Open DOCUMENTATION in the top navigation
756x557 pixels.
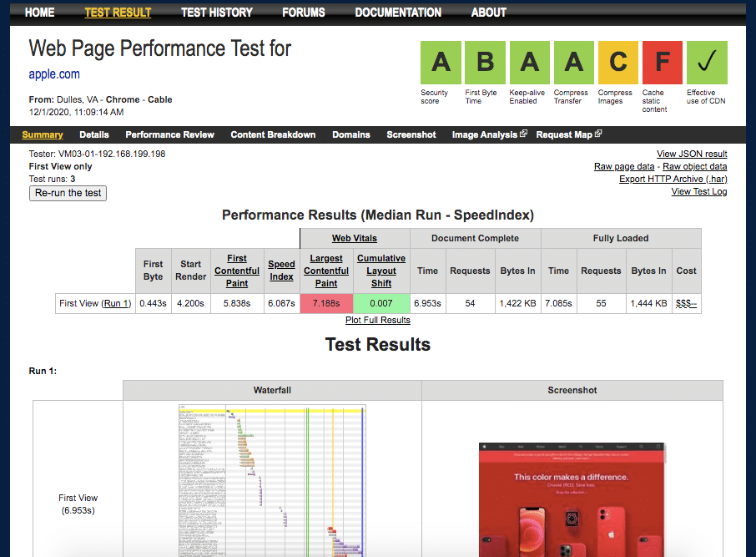click(x=398, y=13)
